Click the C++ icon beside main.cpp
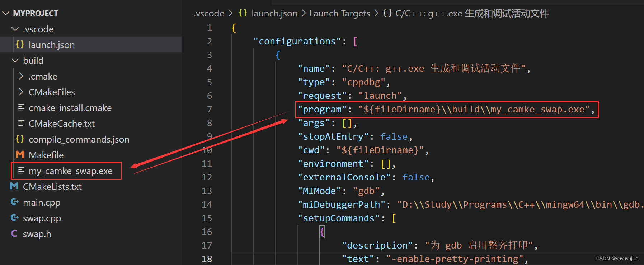Viewport: 644px width, 265px height. [15, 202]
